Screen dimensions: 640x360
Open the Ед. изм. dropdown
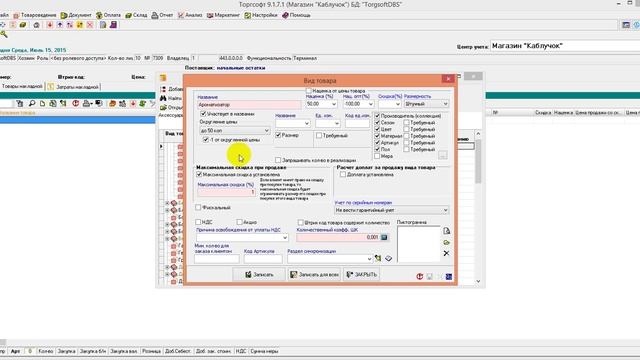337,123
